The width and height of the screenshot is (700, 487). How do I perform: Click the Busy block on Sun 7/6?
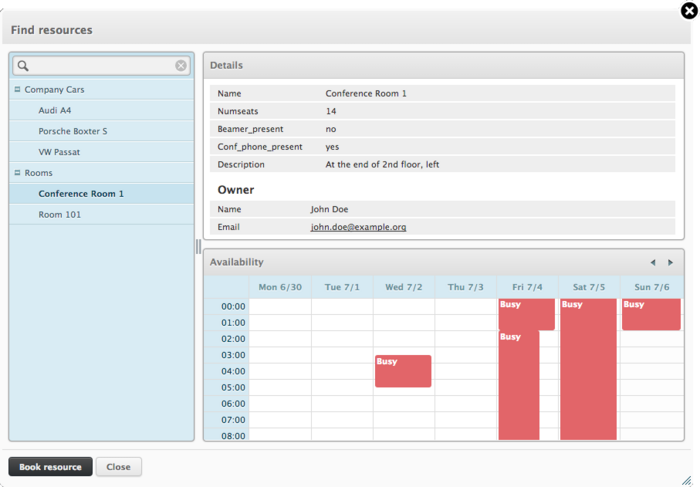[650, 314]
